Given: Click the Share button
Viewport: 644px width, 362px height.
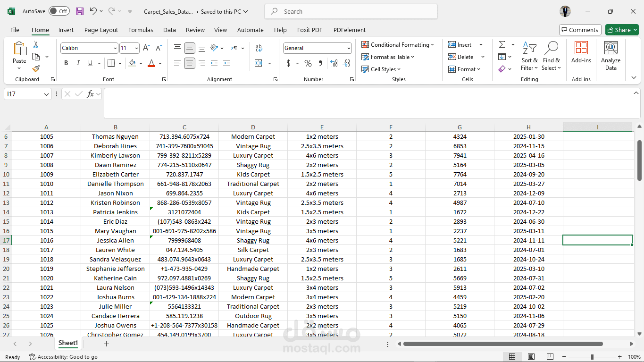Looking at the screenshot, I should click(622, 30).
